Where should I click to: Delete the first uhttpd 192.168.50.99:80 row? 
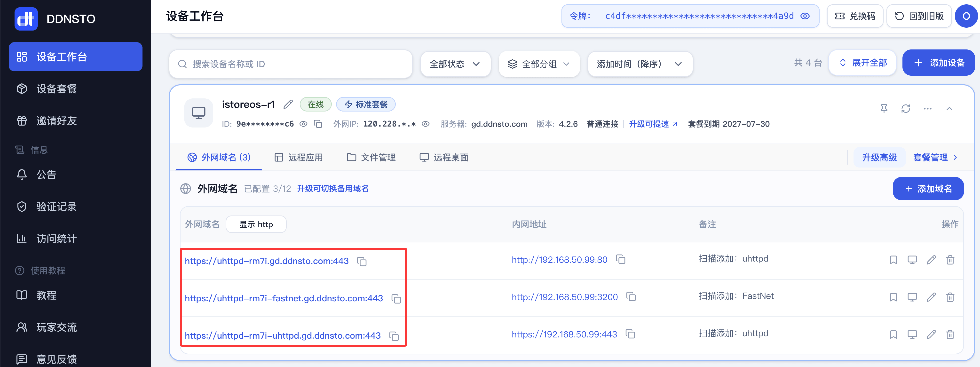click(950, 260)
